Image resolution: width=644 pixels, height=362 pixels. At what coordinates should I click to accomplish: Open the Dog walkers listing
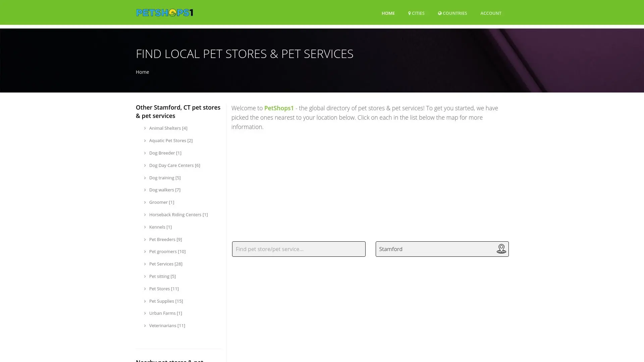point(164,190)
